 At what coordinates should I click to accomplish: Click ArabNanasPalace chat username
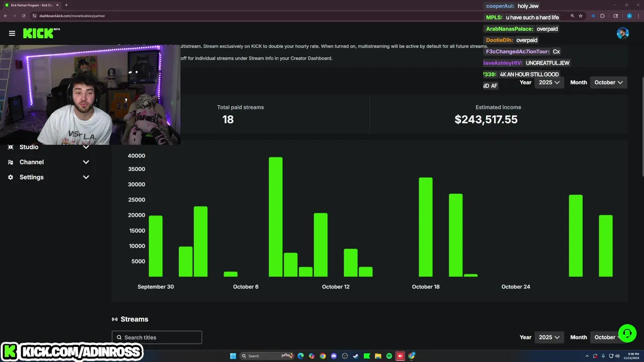509,29
